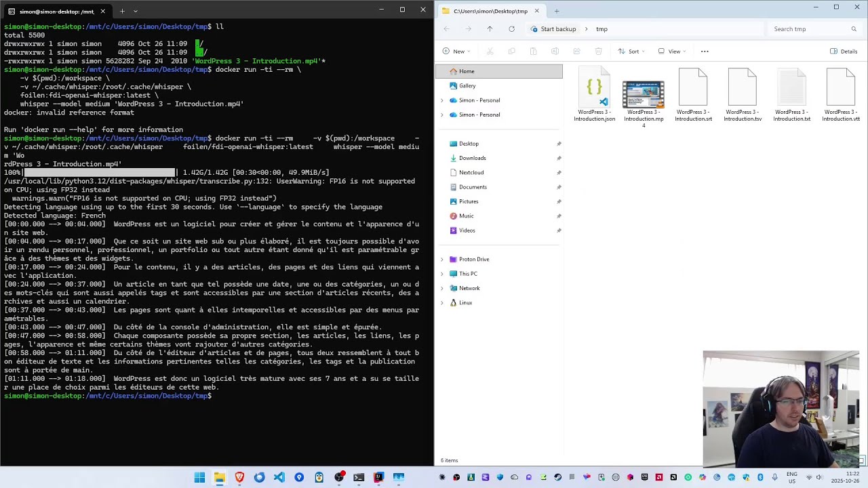Open Wi-Fi network tray icon
This screenshot has width=868, height=488.
[x=808, y=478]
